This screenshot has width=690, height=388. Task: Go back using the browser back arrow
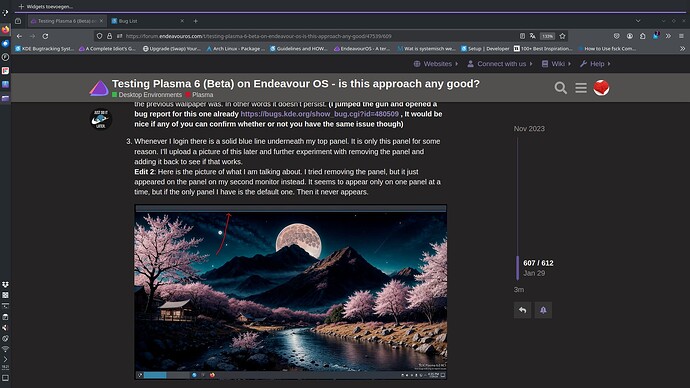coord(19,36)
